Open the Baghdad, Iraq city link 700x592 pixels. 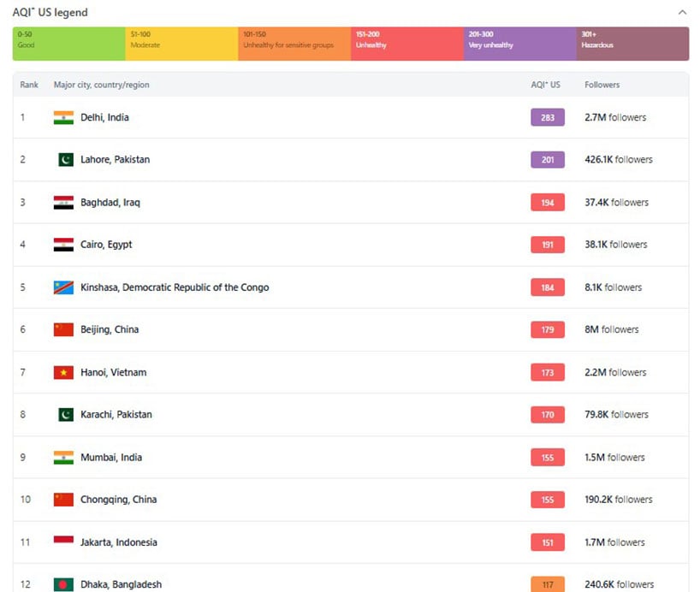point(110,202)
